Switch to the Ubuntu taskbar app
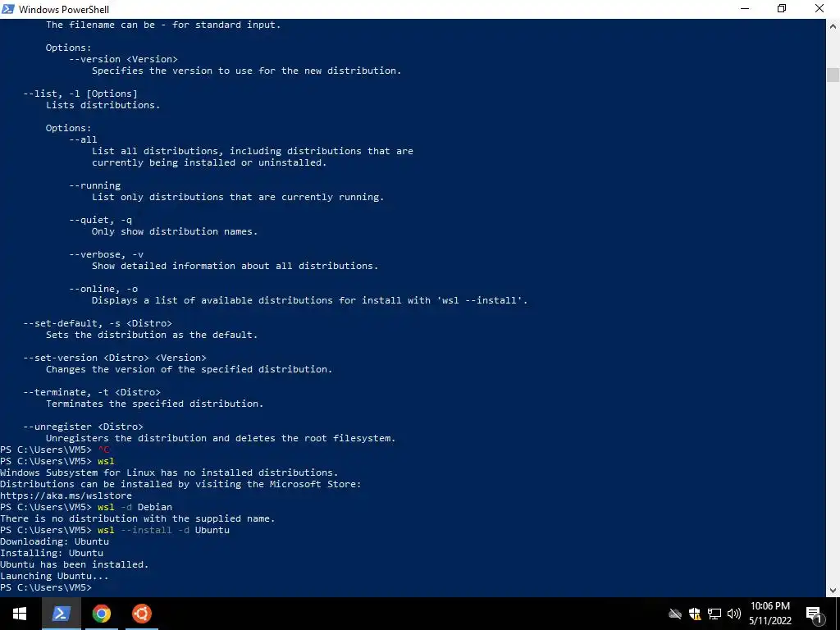The width and height of the screenshot is (840, 630). point(141,614)
